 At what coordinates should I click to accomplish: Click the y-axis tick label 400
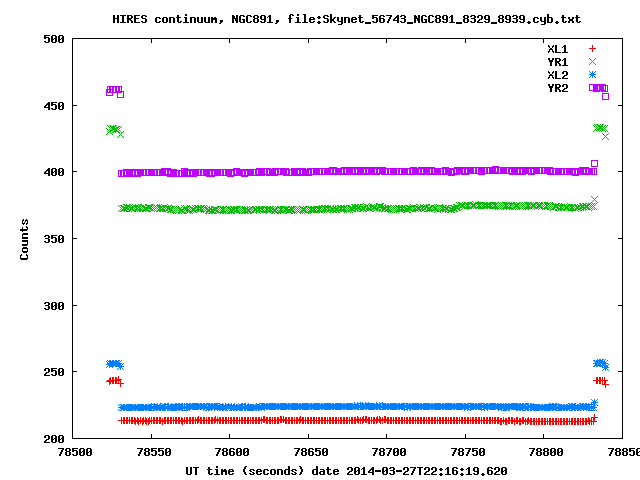coord(54,172)
